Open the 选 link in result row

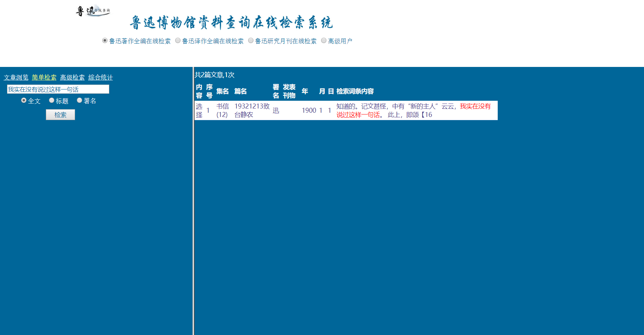click(199, 106)
